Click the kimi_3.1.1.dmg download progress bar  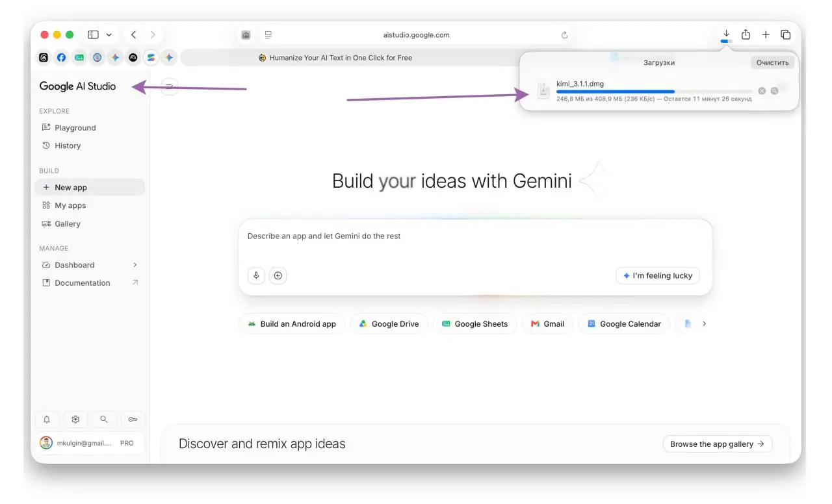point(654,92)
